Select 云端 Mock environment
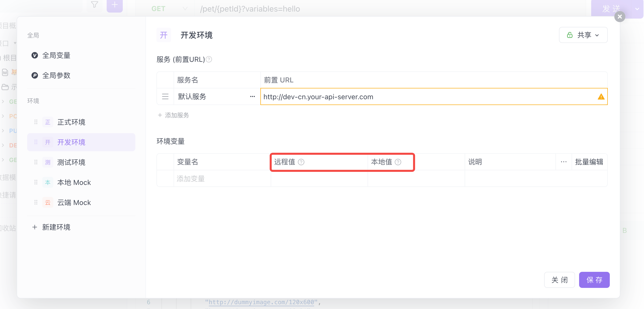The height and width of the screenshot is (309, 644). pos(74,202)
